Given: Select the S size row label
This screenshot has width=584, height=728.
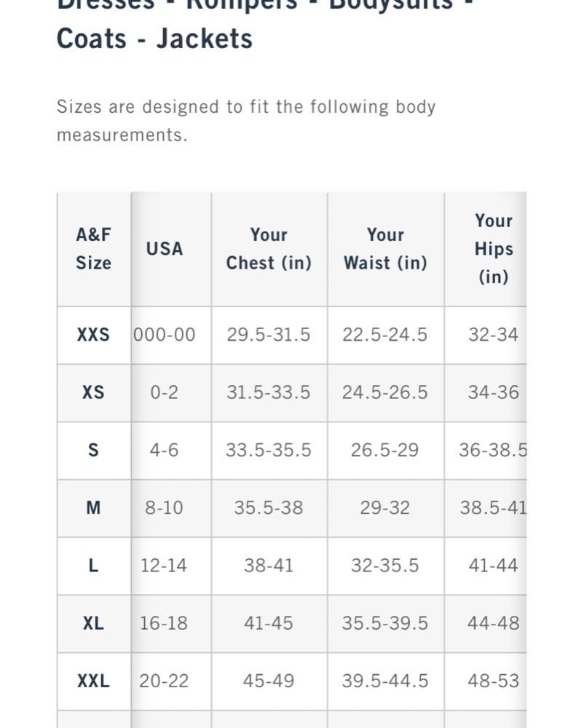Looking at the screenshot, I should click(x=93, y=450).
